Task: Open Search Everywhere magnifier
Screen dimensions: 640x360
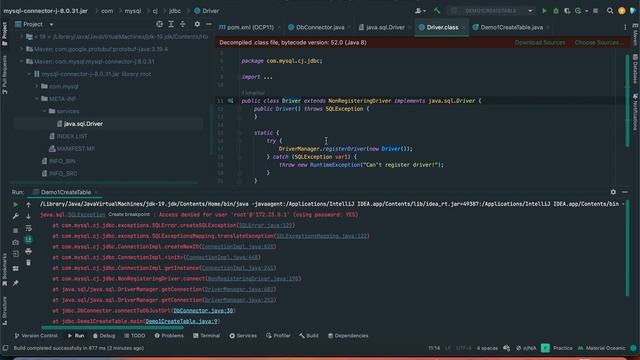Action: 610,11
